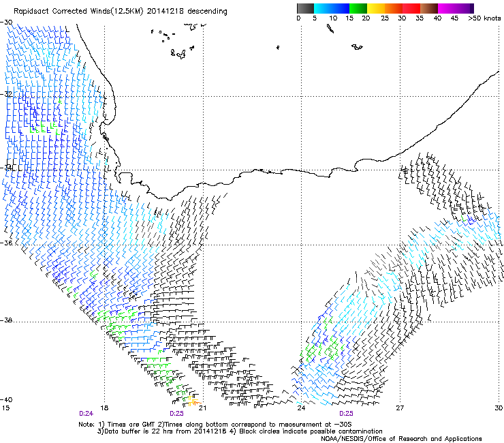Click the "21" longitude label on the bottom axis
Viewport: 504px width, 443px height.
[x=202, y=408]
